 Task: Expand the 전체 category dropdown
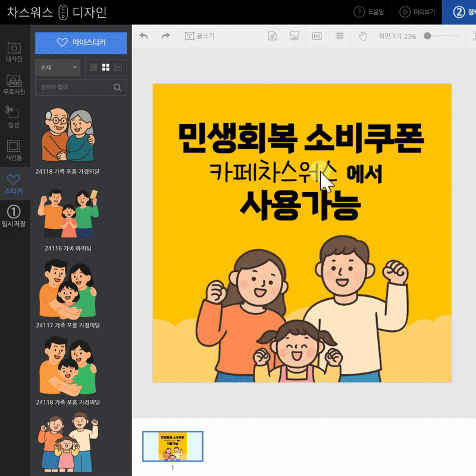58,67
